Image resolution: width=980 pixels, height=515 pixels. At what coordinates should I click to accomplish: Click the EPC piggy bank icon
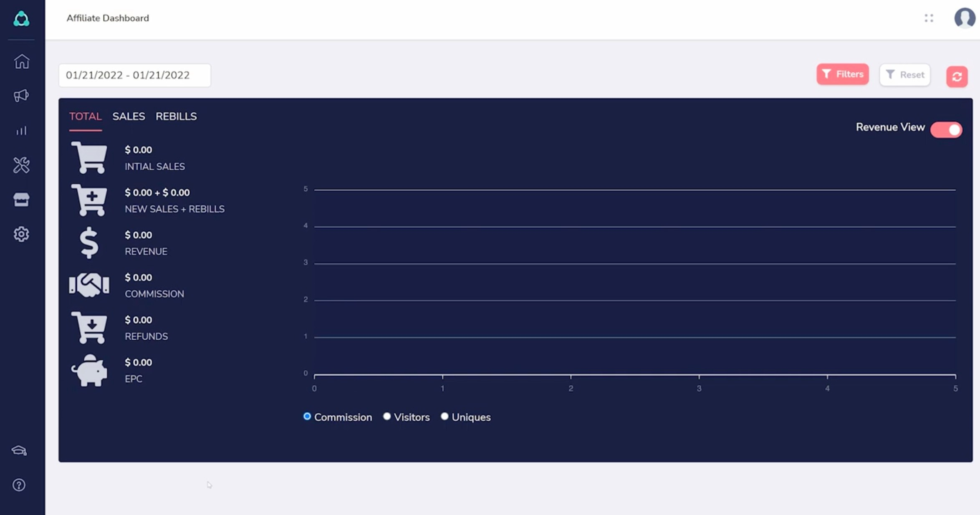pos(89,371)
